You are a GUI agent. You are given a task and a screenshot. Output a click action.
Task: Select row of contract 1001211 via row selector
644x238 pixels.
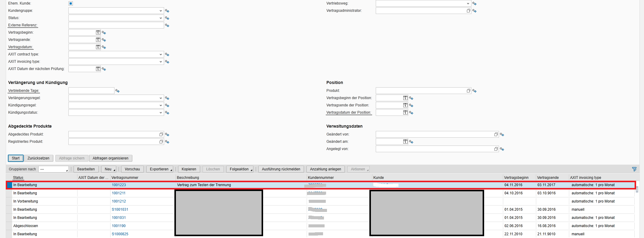point(9,193)
